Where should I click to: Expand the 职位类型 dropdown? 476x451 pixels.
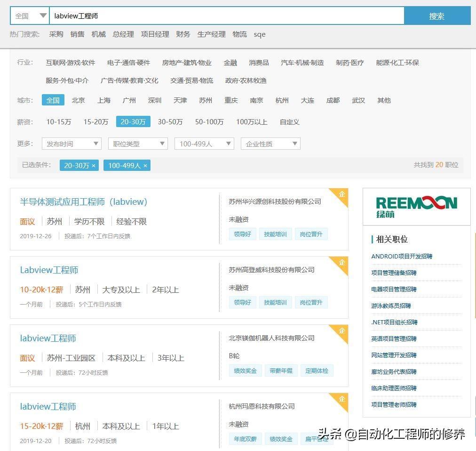137,144
